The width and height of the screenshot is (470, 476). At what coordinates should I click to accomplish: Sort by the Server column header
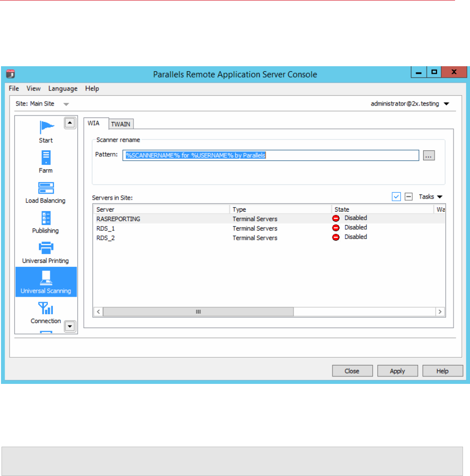(161, 209)
